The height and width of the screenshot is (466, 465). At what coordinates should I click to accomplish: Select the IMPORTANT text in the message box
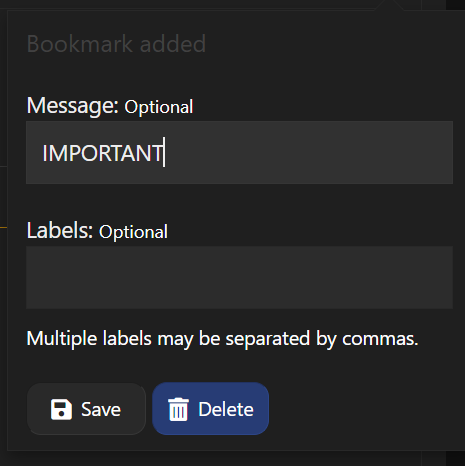point(102,153)
